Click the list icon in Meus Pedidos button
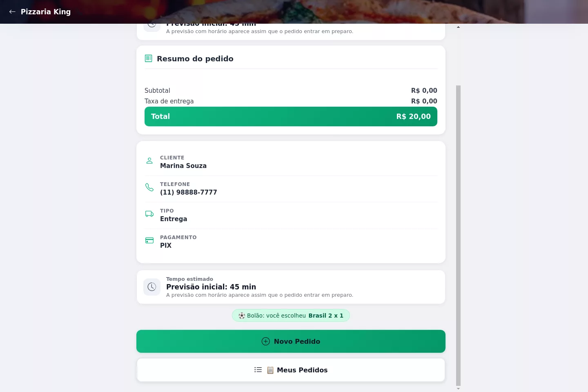Screen dimensions: 588x392 point(258,370)
